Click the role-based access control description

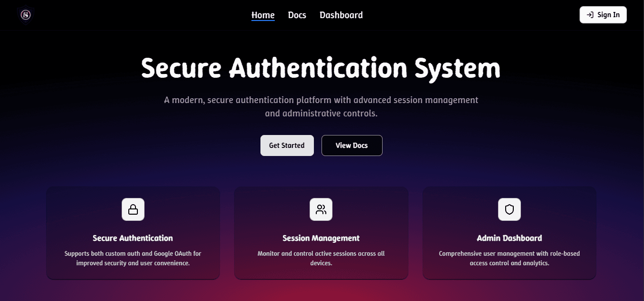(509, 258)
